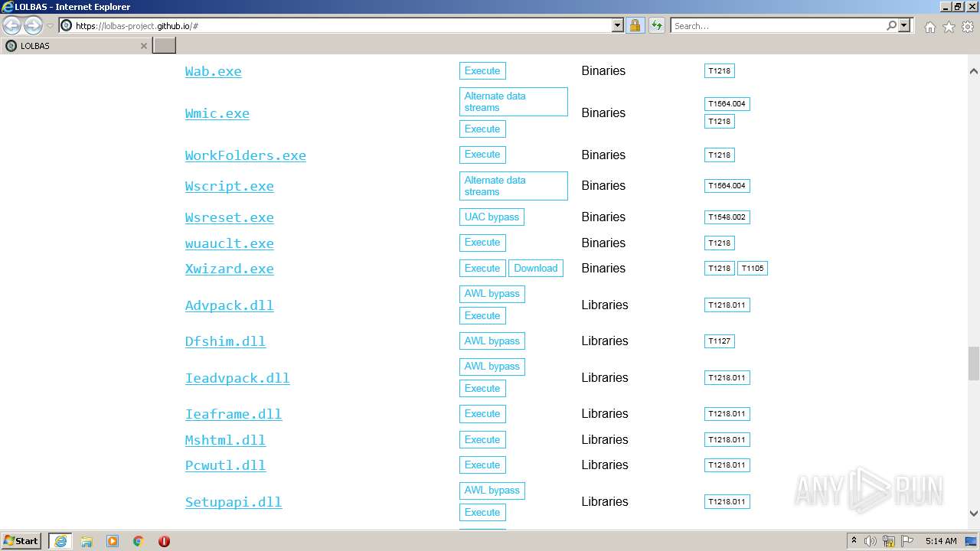Click AWL bypass tag for Dfshim.dll

(492, 341)
